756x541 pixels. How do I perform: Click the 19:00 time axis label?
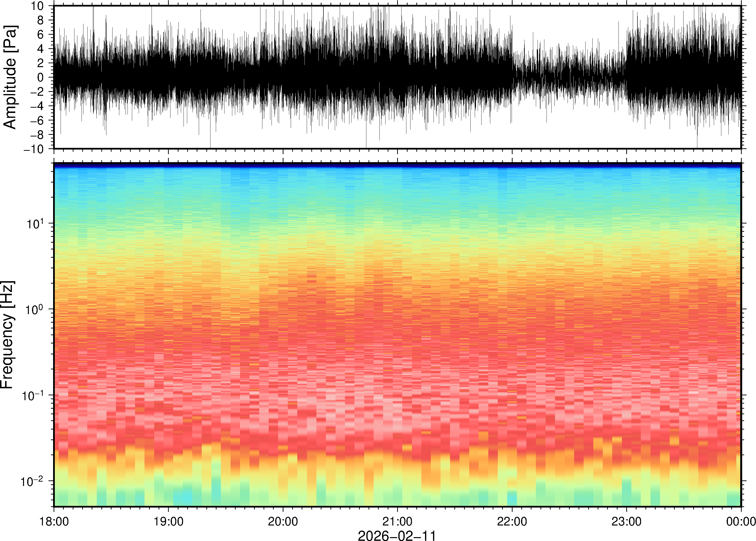[168, 521]
